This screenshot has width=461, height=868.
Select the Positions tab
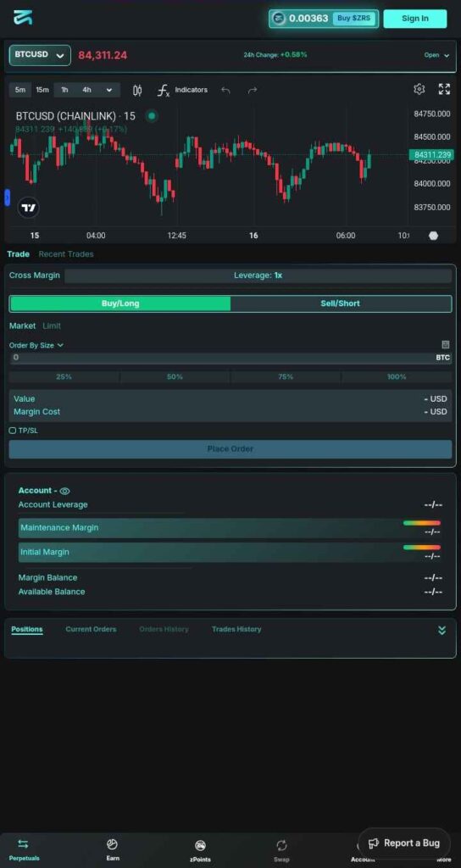point(27,630)
